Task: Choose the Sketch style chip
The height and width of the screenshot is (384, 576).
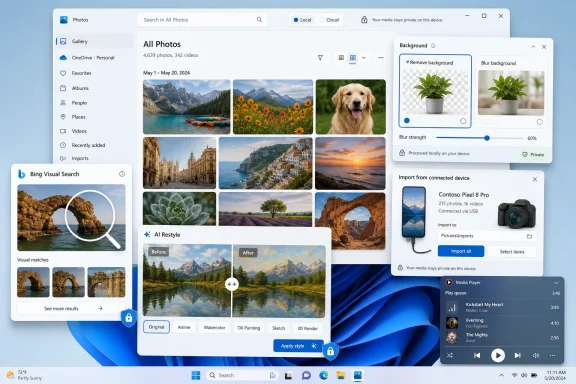Action: (278, 328)
